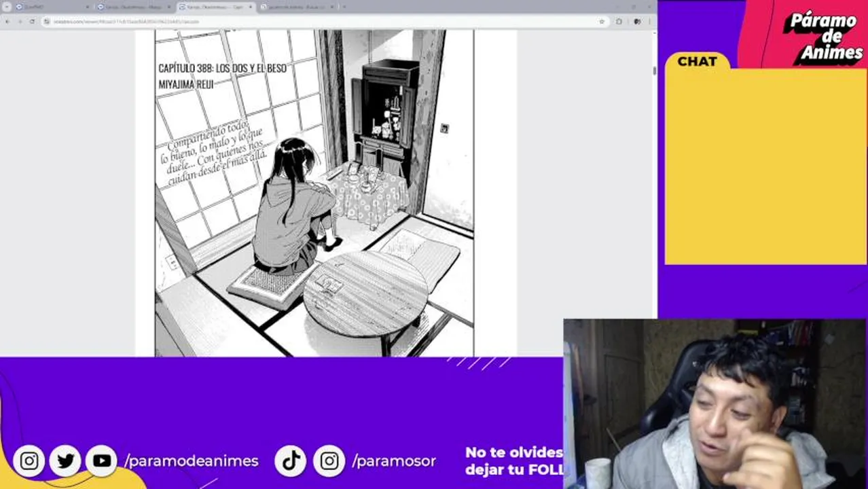Click the /paramodeanimes handle text

point(192,461)
